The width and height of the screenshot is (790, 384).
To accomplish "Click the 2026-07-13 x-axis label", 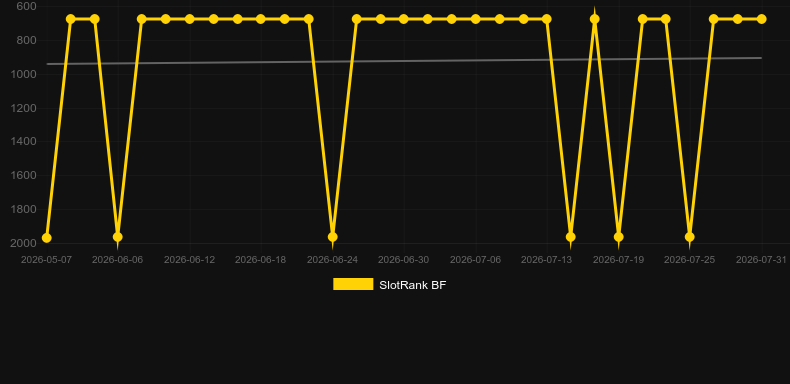I will point(547,260).
